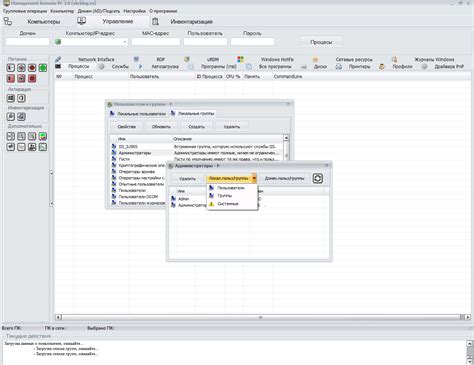Open the О программе menu

(163, 11)
